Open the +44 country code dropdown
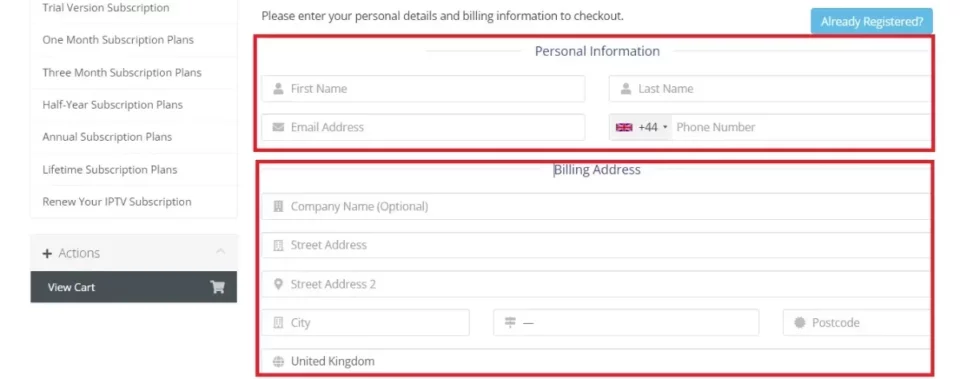The width and height of the screenshot is (960, 379). pyautogui.click(x=641, y=127)
